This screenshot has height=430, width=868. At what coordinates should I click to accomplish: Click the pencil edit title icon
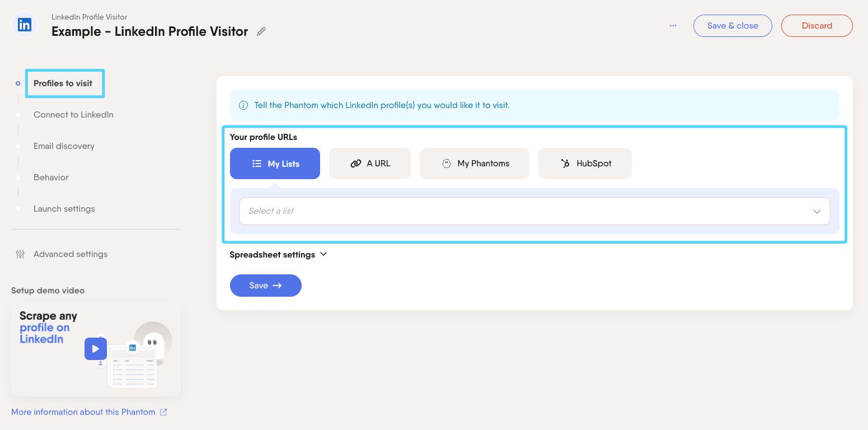click(261, 32)
